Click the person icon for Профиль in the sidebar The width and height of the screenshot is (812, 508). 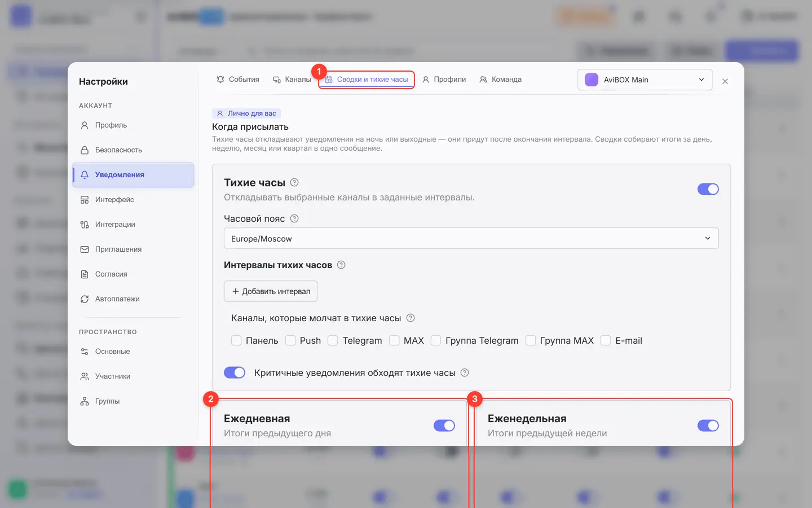(85, 125)
